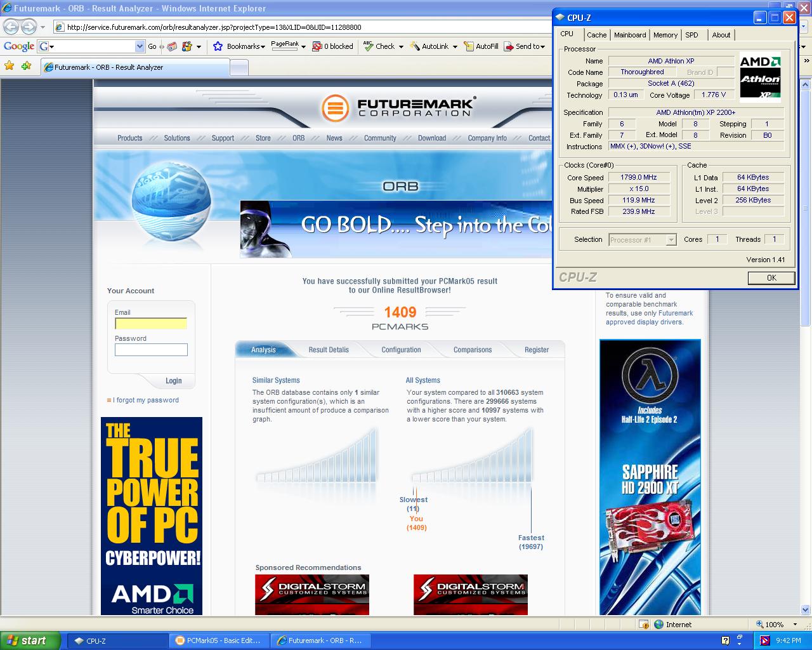Click the IE Forward navigation button
This screenshot has height=650, width=812.
(x=29, y=27)
